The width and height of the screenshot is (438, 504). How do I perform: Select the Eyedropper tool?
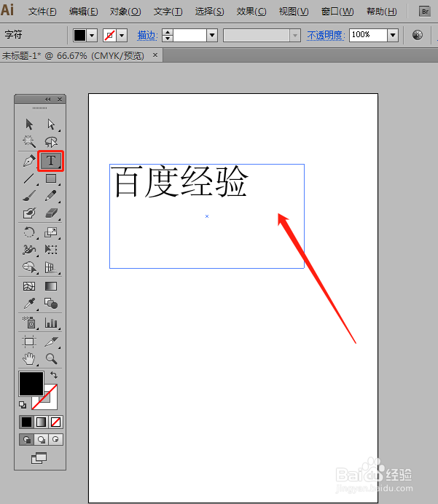tap(29, 304)
